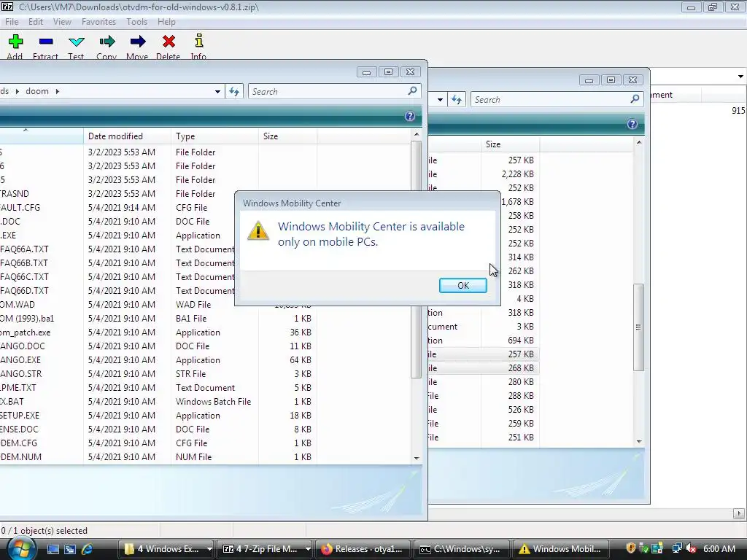Click the help icon in the right Explorer window
This screenshot has height=560, width=747.
click(632, 124)
